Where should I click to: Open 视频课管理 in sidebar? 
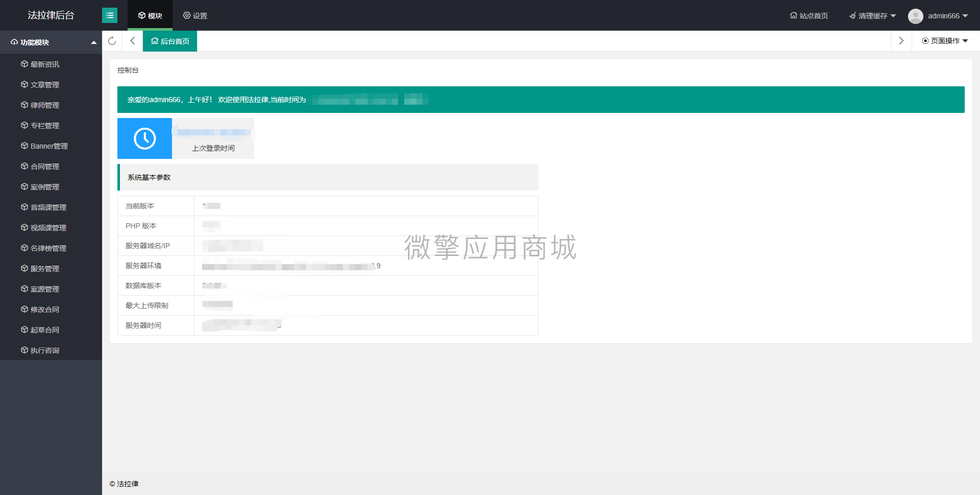tap(51, 228)
